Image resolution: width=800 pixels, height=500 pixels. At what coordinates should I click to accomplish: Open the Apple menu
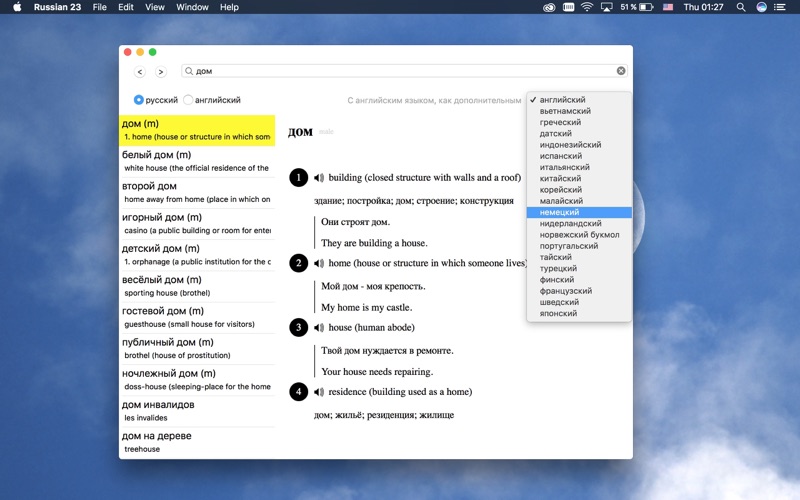click(x=17, y=7)
